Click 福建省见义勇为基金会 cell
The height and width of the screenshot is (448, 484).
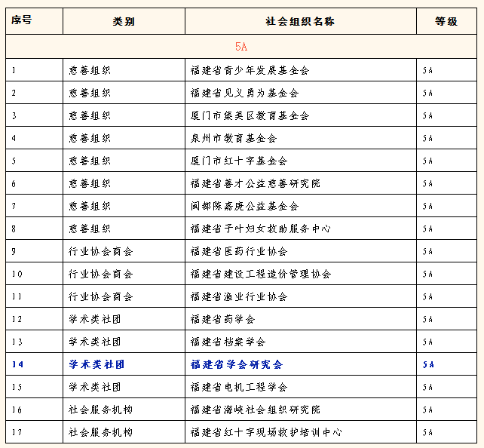point(244,93)
